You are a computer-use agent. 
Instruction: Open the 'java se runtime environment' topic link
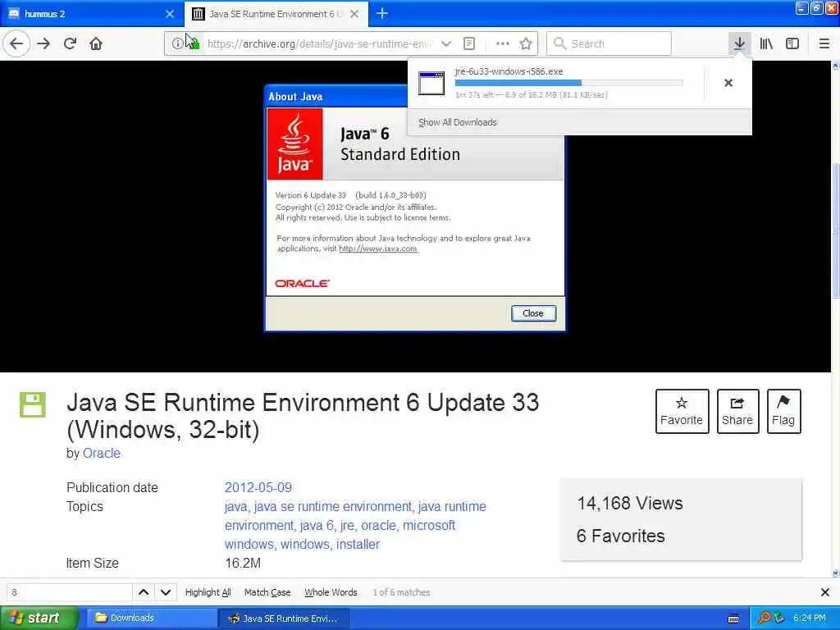333,507
